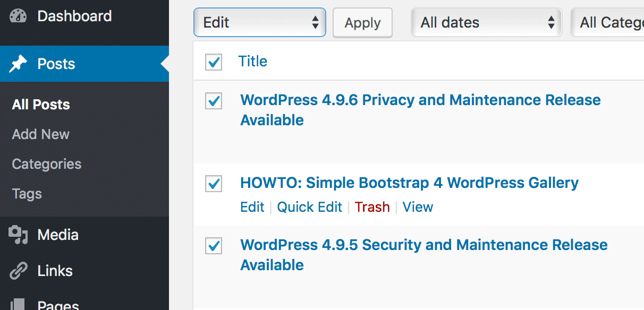Open Add New in Posts submenu
Screen dimensions: 644x310
(41, 134)
